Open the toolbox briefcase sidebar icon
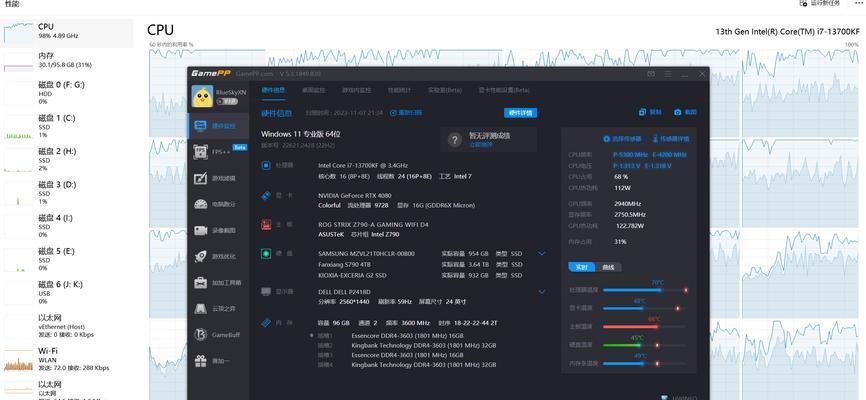 200,282
